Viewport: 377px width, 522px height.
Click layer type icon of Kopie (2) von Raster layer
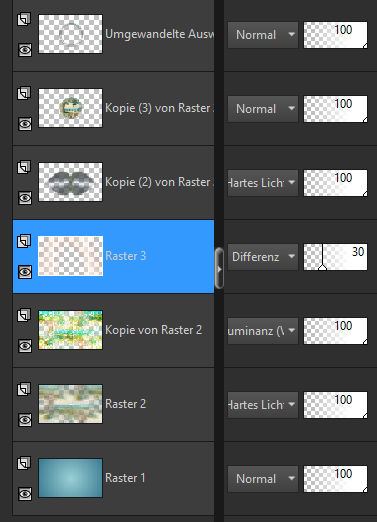[24, 167]
